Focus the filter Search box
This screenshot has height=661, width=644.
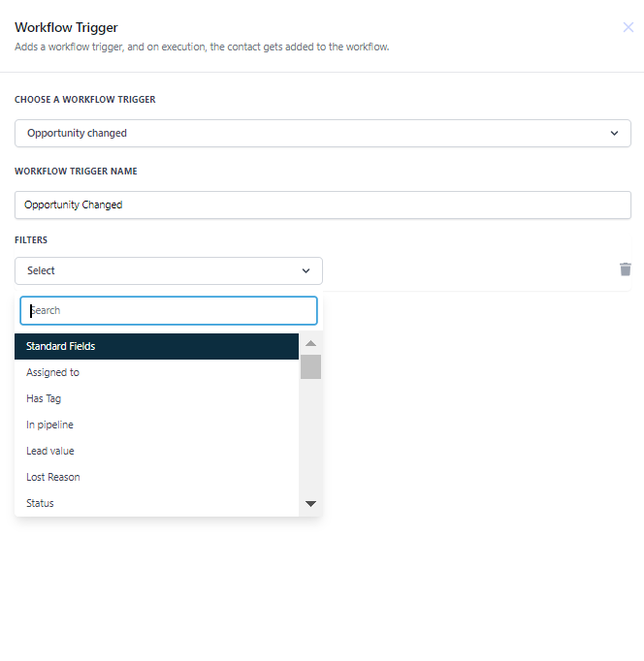169,311
